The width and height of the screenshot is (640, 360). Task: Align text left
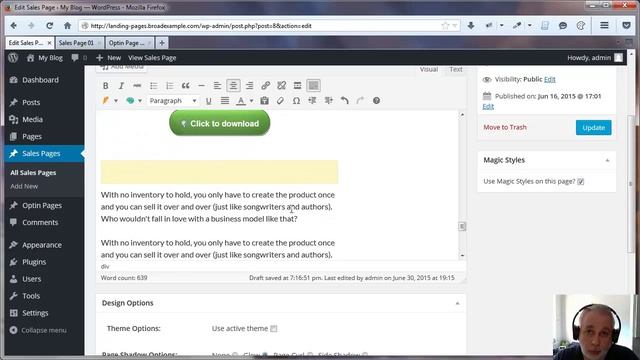217,86
